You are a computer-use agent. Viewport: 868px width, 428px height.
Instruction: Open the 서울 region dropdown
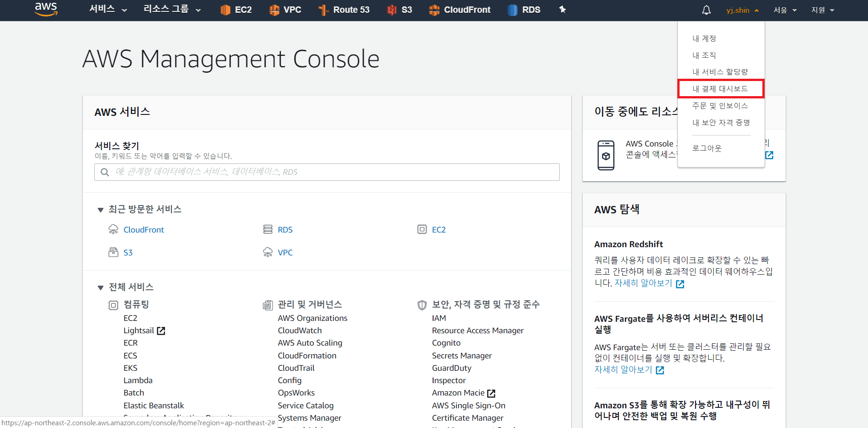(x=785, y=10)
